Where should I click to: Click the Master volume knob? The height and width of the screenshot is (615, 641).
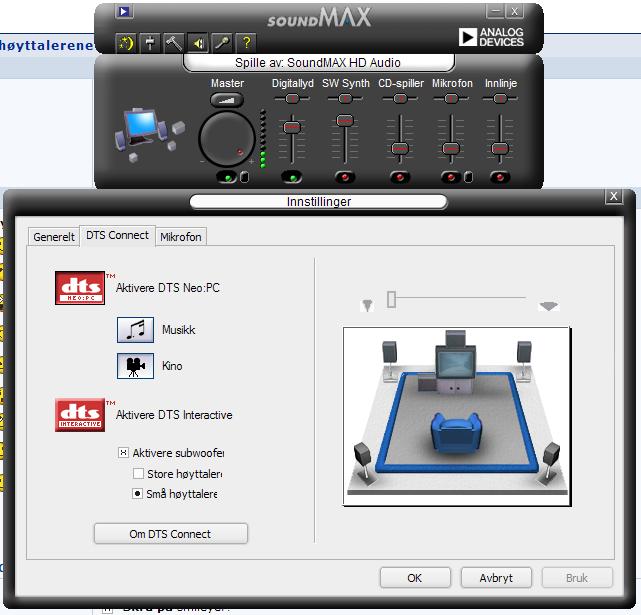tap(227, 139)
